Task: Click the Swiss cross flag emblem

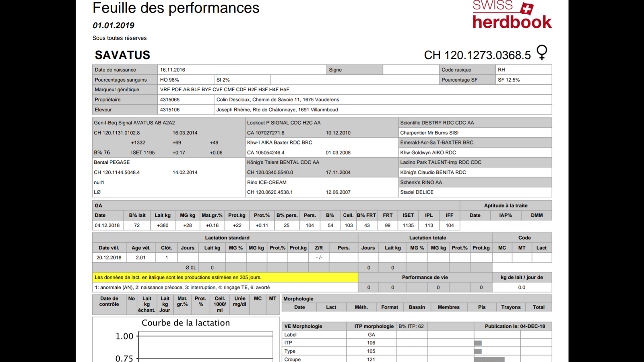Action: (x=526, y=8)
